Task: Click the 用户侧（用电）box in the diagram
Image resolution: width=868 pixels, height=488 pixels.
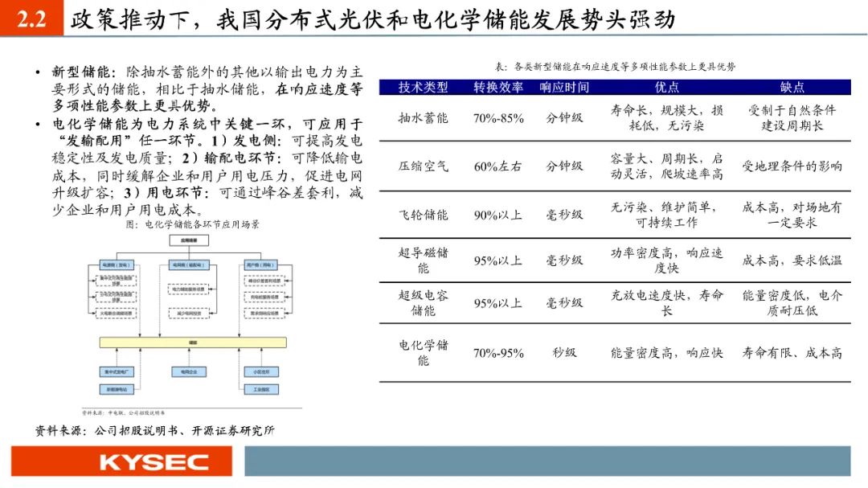Action: [x=260, y=265]
